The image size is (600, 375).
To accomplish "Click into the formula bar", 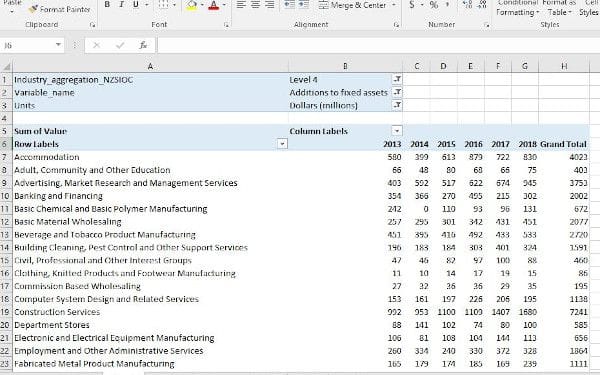I will pyautogui.click(x=378, y=45).
